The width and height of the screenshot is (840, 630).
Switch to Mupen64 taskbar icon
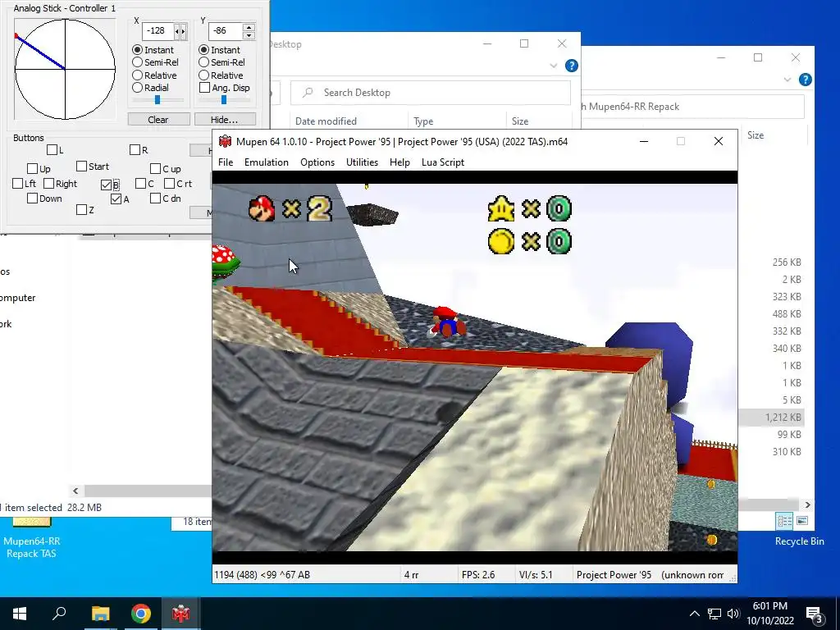point(180,614)
